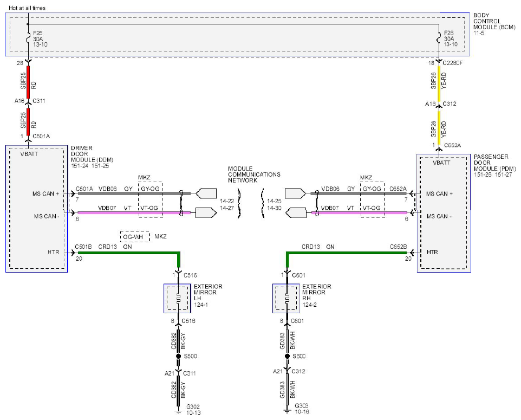The height and width of the screenshot is (420, 521).
Task: Click the red SBP25 wire below pin 28
Action: 28,82
